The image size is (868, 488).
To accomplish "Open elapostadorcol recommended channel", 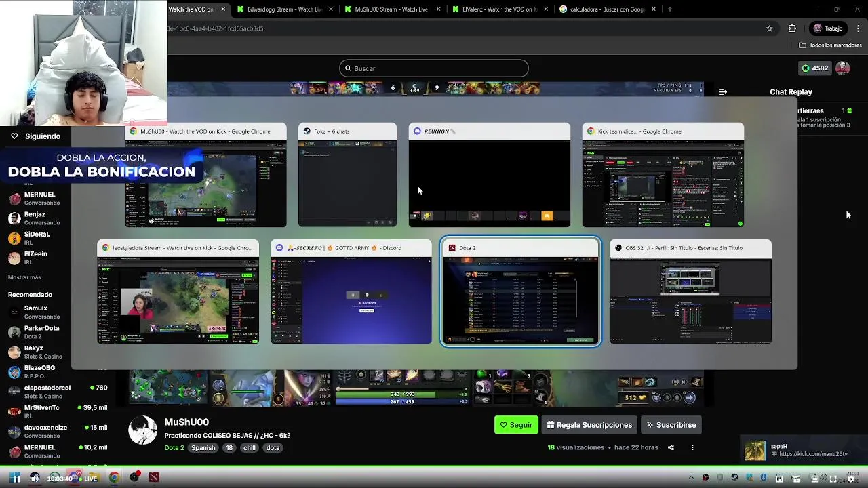I will tap(58, 392).
